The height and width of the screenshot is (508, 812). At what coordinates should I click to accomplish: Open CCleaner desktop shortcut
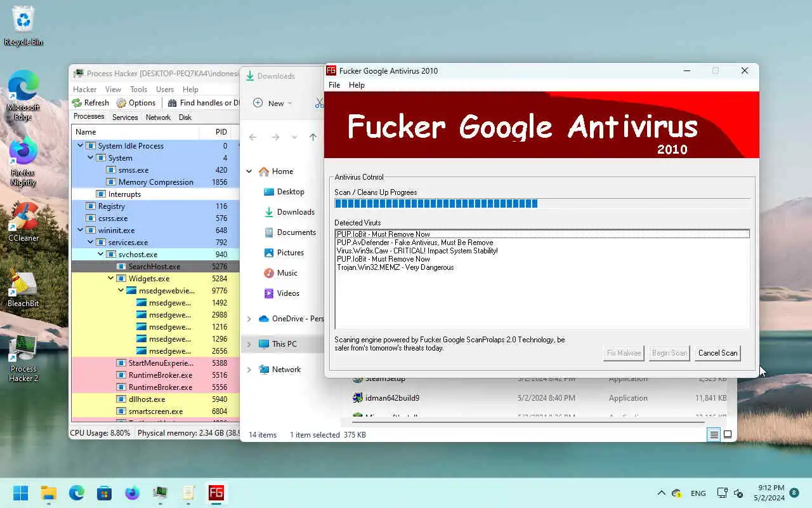pyautogui.click(x=23, y=221)
